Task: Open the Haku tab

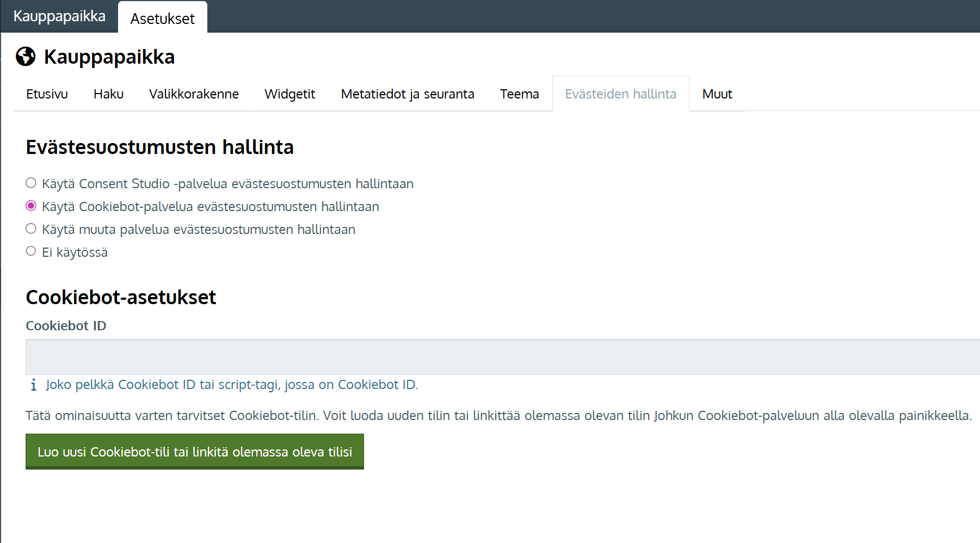Action: pos(108,94)
